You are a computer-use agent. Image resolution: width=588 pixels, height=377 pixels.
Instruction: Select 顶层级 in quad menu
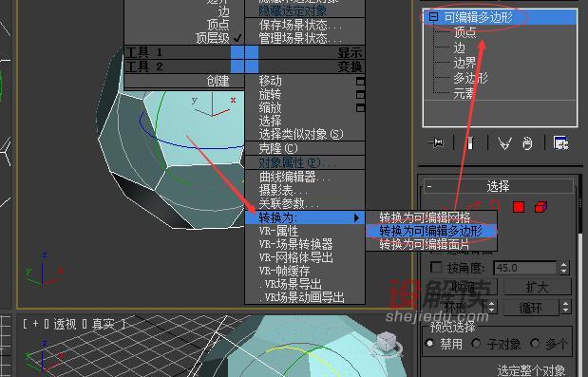[213, 38]
